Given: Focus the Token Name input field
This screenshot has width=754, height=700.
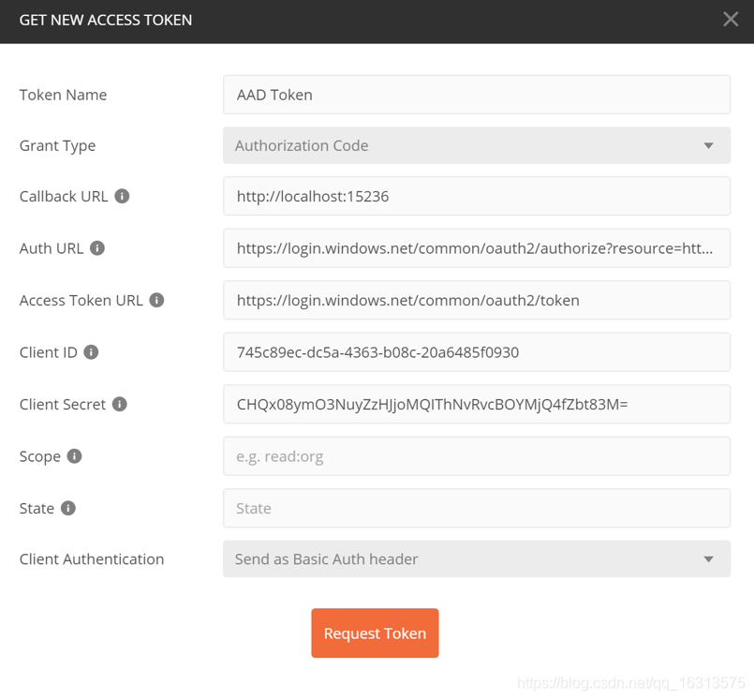Looking at the screenshot, I should point(476,95).
